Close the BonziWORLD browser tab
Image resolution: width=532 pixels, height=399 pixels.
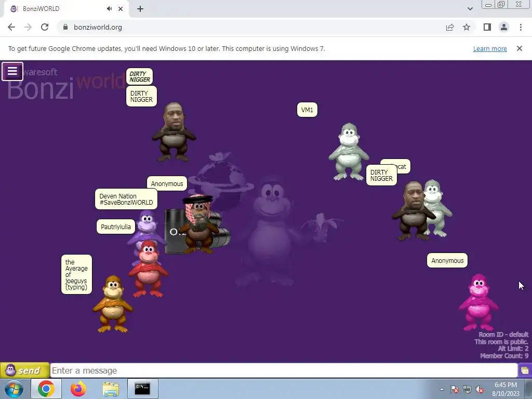pos(121,9)
